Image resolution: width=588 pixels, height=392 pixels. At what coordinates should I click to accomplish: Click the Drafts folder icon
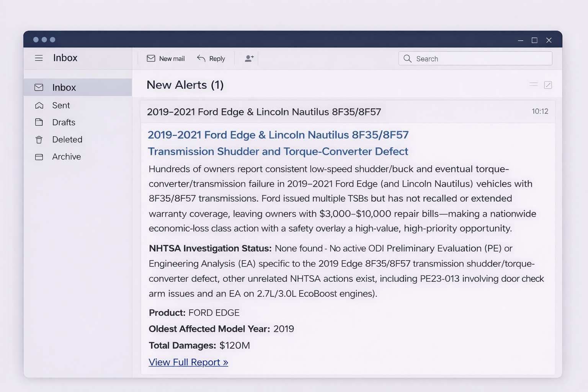pyautogui.click(x=39, y=122)
